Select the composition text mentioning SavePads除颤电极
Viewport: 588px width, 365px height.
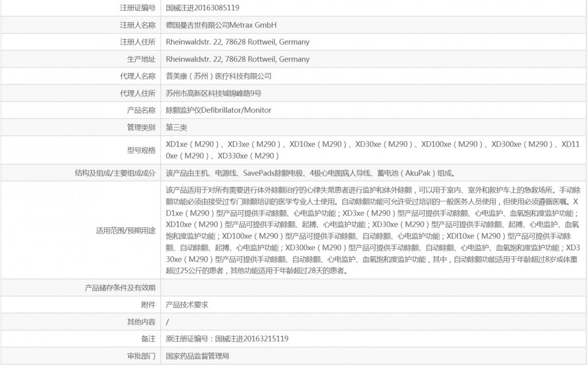[x=311, y=172]
